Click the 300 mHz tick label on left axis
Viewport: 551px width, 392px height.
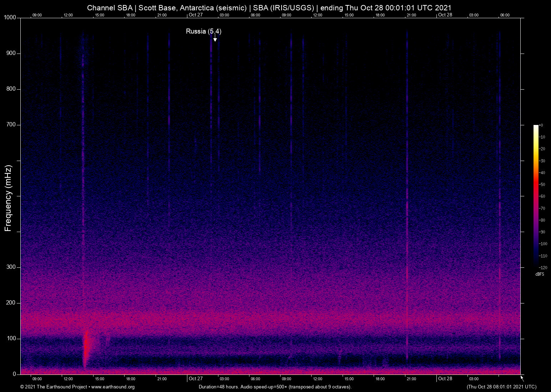coord(11,267)
